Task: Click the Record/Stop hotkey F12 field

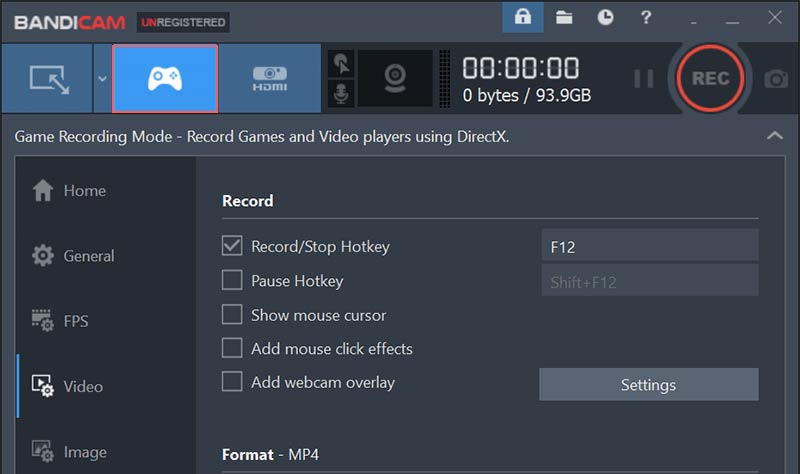Action: (x=648, y=246)
